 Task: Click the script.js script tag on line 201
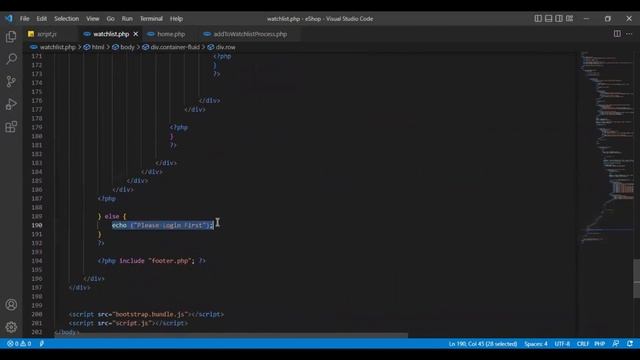click(x=128, y=323)
